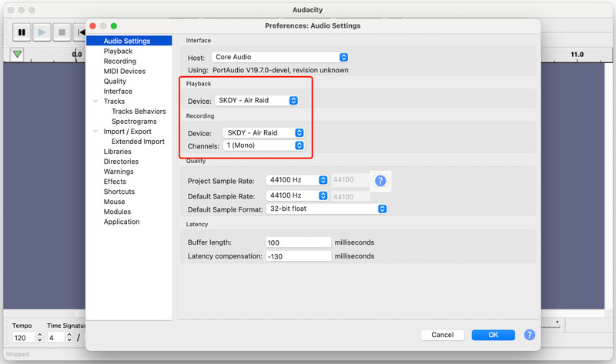This screenshot has width=616, height=364.
Task: Open Tracks Behaviors preferences
Action: pyautogui.click(x=139, y=111)
